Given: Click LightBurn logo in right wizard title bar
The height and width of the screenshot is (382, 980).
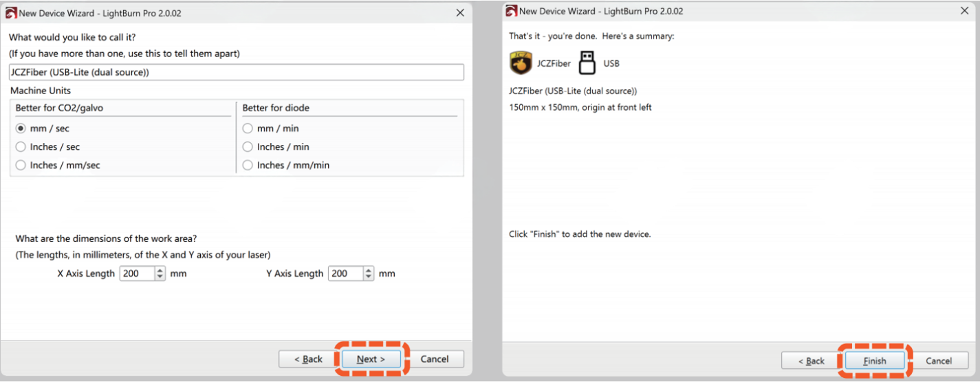Looking at the screenshot, I should click(511, 11).
